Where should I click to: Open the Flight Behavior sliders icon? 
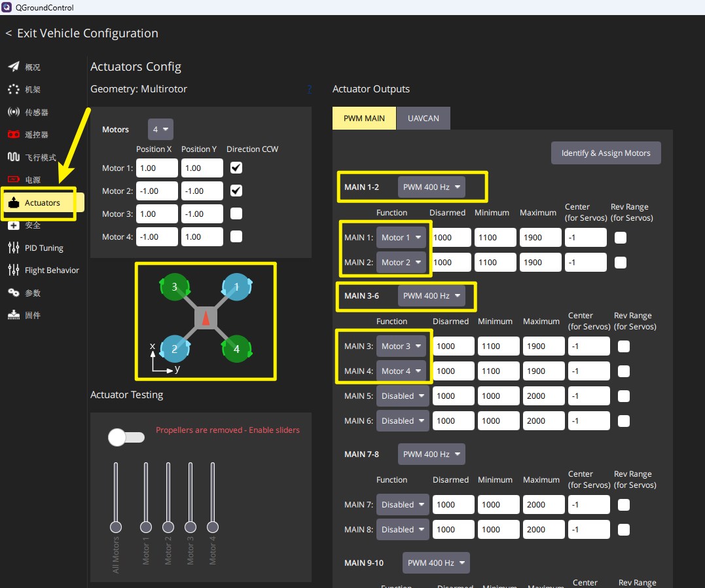pyautogui.click(x=14, y=270)
